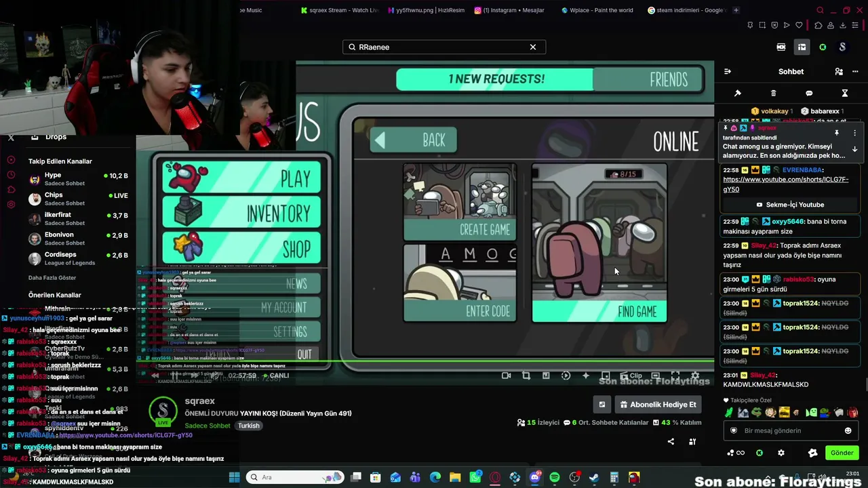
Task: Expand followed channels with Daha Fazla Göster
Action: point(52,278)
